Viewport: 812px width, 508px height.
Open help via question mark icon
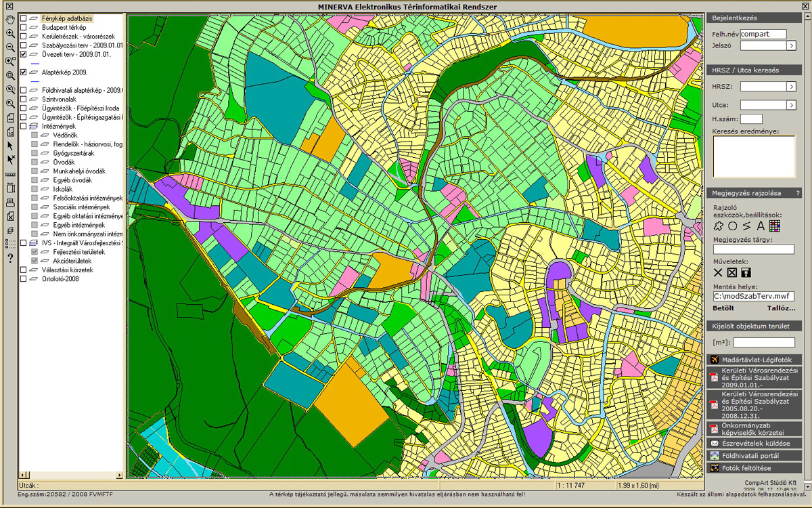(10, 258)
